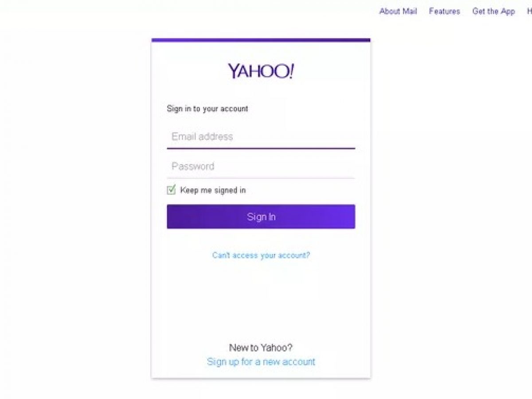
Task: Click the word Password placeholder text
Action: (193, 166)
